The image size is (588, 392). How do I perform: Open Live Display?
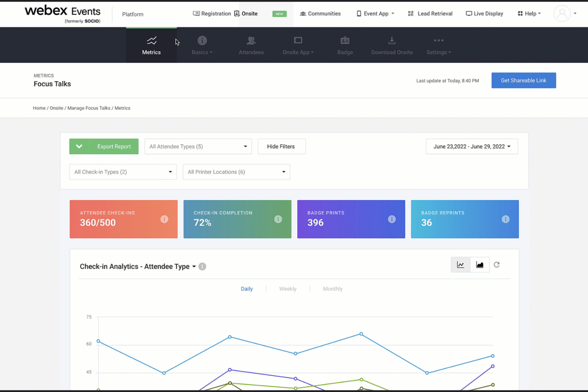484,14
